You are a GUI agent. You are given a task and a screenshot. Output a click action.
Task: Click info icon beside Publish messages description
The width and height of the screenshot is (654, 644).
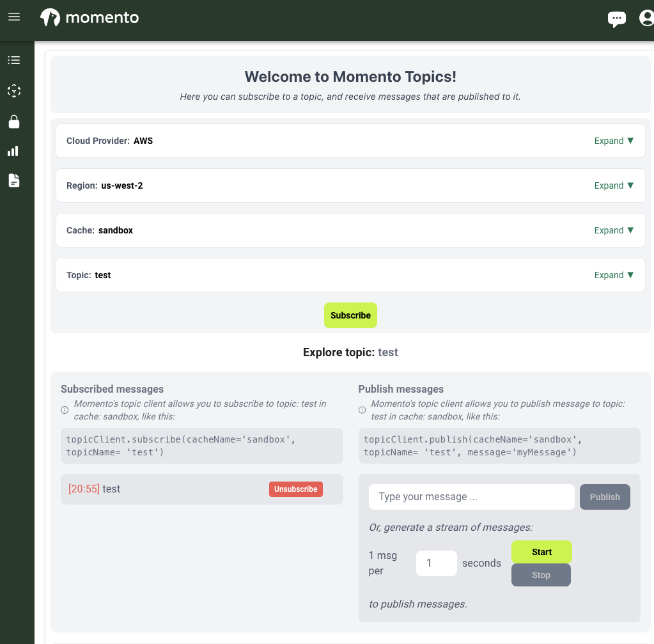(x=362, y=410)
